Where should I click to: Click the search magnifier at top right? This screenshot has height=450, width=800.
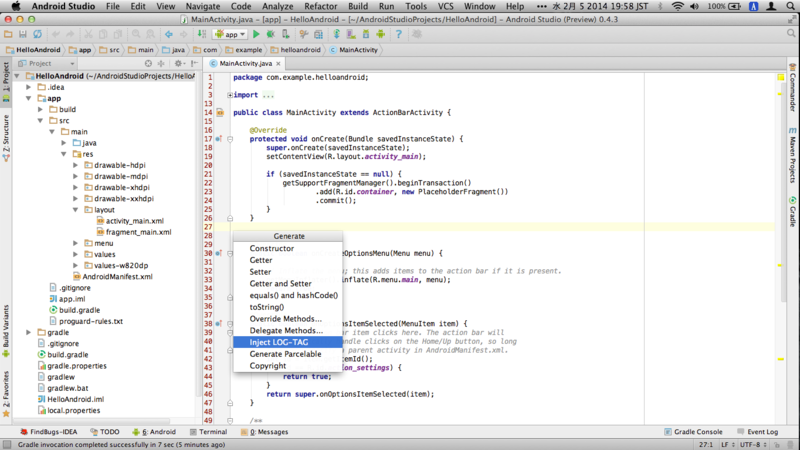[x=791, y=33]
